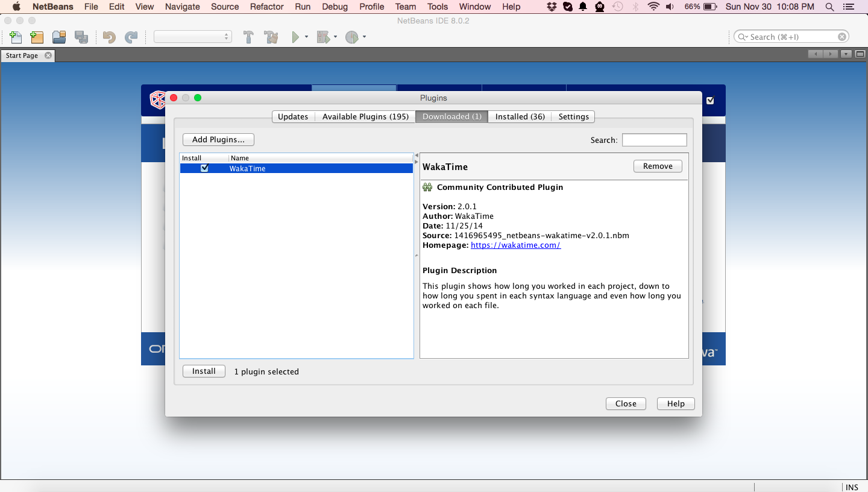The height and width of the screenshot is (492, 868).
Task: Toggle the WakaTime install checkbox
Action: coord(204,168)
